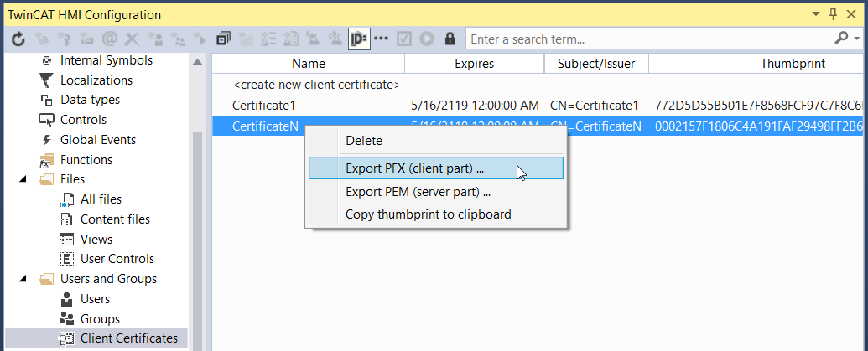868x351 pixels.
Task: Click the Localizations funnel icon
Action: (47, 80)
